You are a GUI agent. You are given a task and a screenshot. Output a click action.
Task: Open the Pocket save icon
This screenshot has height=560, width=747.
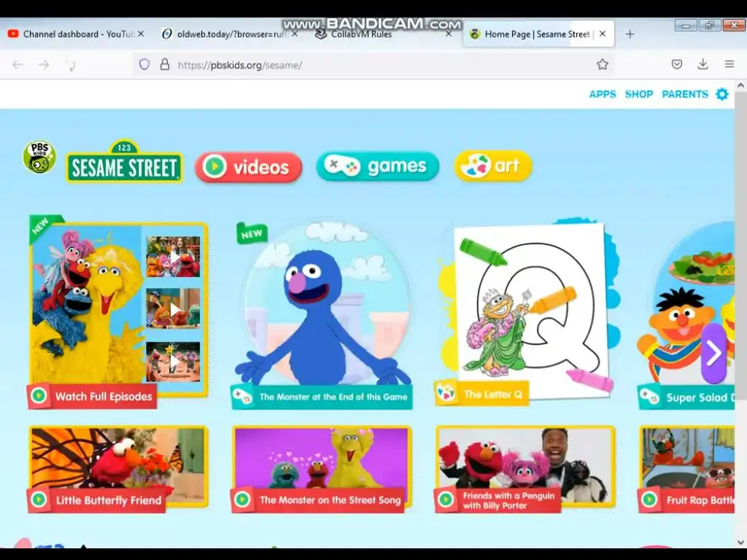pyautogui.click(x=677, y=64)
